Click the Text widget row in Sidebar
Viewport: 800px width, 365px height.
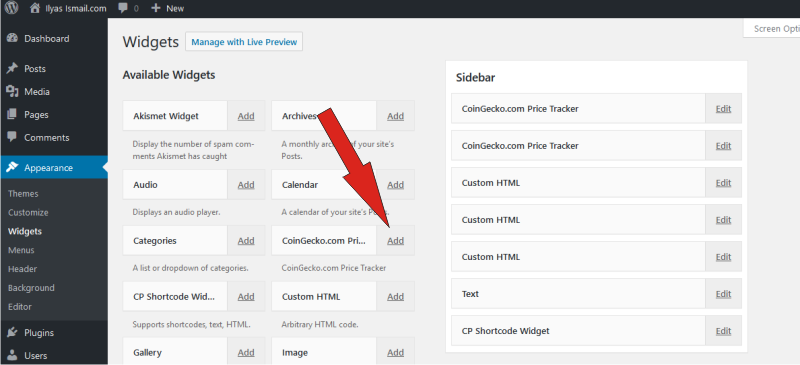tap(596, 294)
